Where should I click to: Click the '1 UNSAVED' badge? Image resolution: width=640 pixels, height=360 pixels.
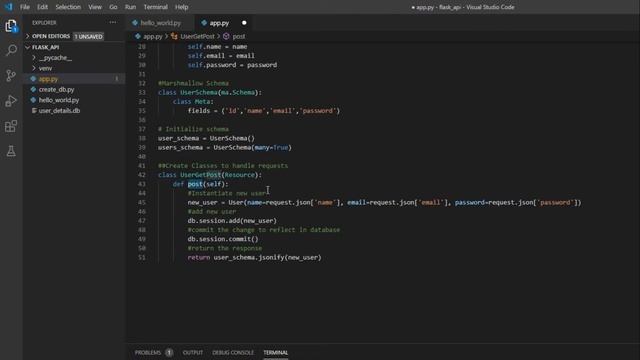[x=89, y=36]
